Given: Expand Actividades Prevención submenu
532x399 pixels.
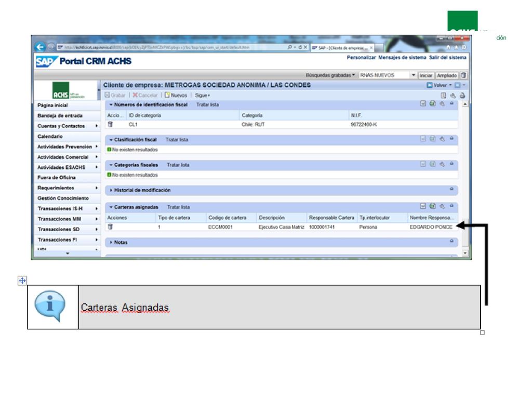Looking at the screenshot, I should (x=96, y=147).
